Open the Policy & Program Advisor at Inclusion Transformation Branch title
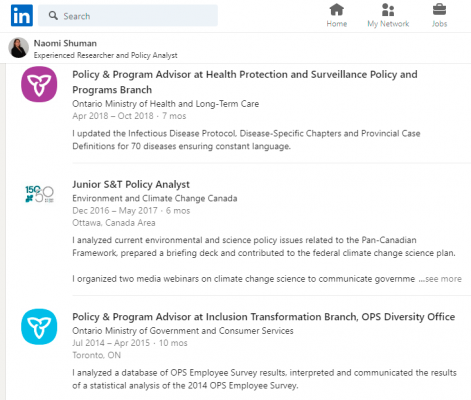 click(263, 317)
